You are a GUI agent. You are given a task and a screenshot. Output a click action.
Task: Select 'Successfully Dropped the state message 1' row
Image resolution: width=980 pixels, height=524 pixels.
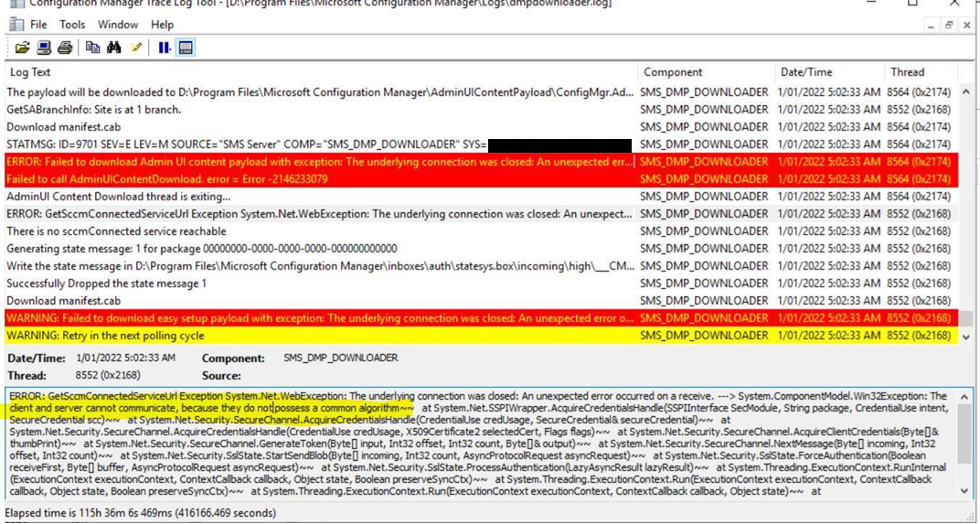pyautogui.click(x=481, y=283)
